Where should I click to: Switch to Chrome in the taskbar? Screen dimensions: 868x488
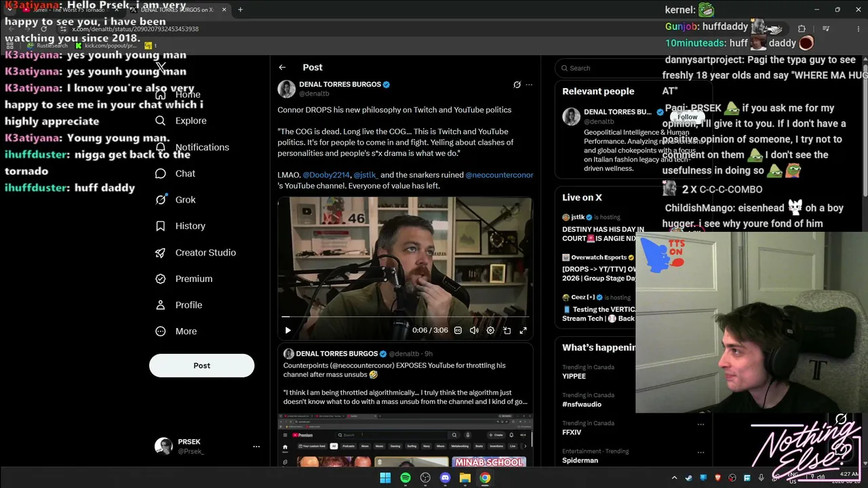point(485,478)
